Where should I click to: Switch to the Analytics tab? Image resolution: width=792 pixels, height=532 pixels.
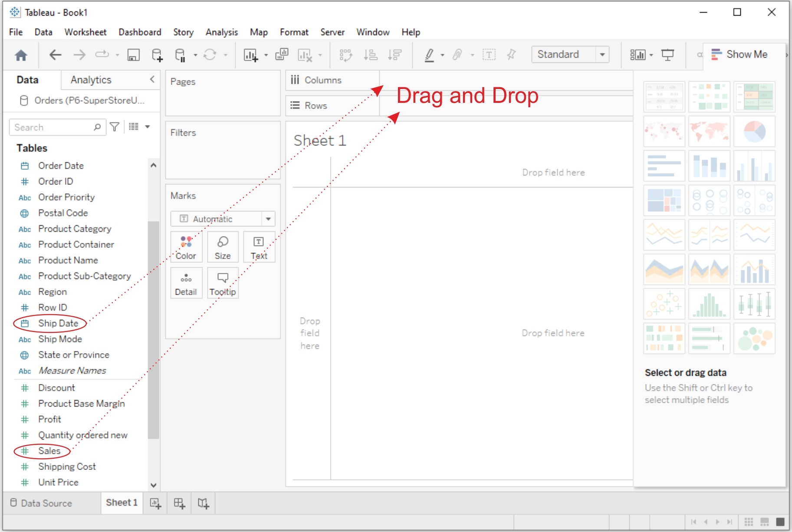tap(91, 80)
